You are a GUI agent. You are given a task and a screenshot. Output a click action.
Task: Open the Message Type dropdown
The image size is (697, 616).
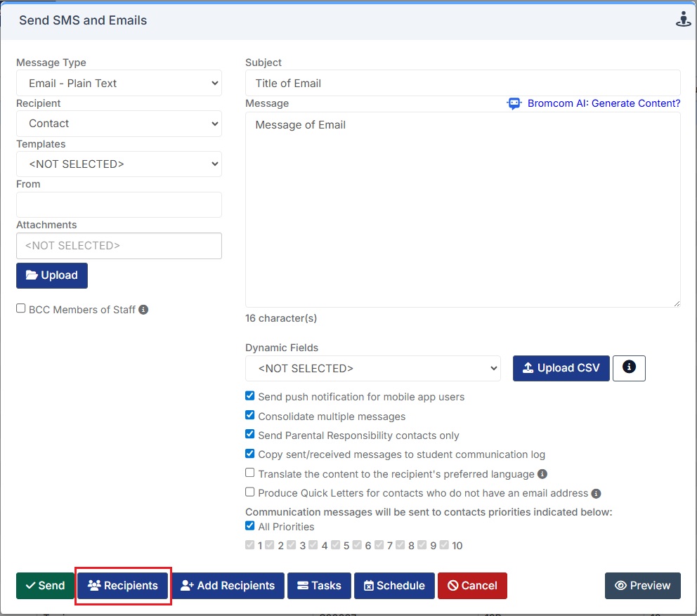119,83
